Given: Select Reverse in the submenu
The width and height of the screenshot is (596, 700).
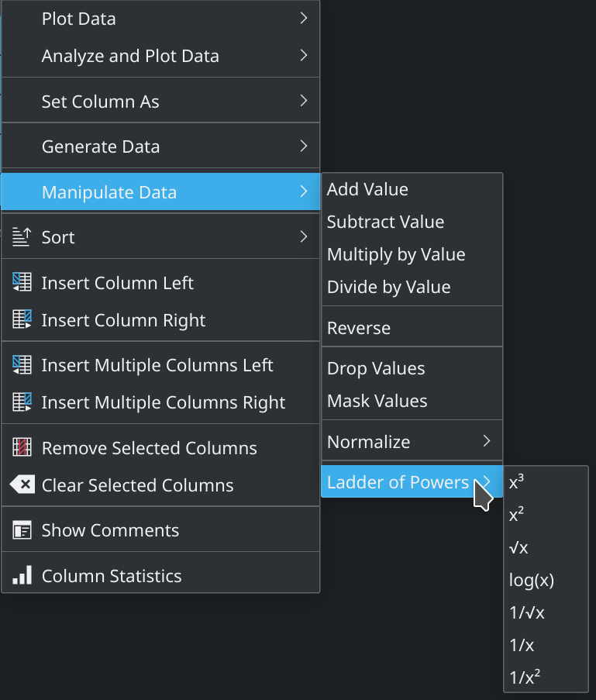Looking at the screenshot, I should [359, 328].
